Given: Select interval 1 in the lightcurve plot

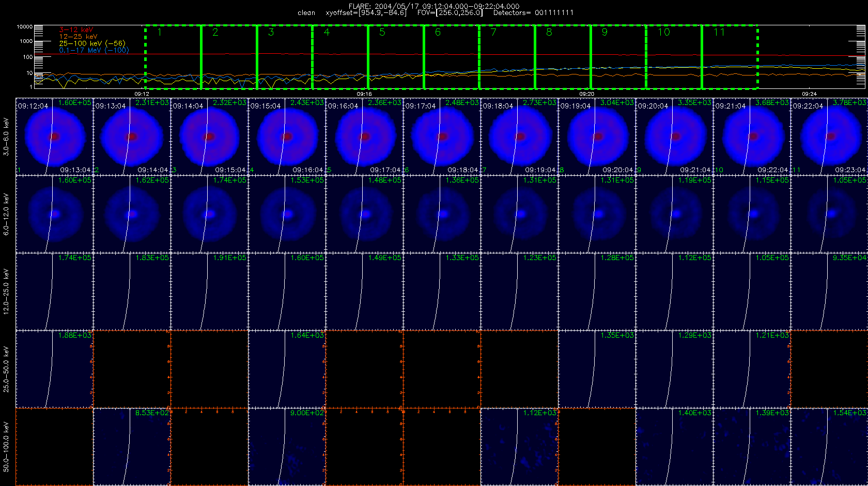Looking at the screenshot, I should 173,57.
